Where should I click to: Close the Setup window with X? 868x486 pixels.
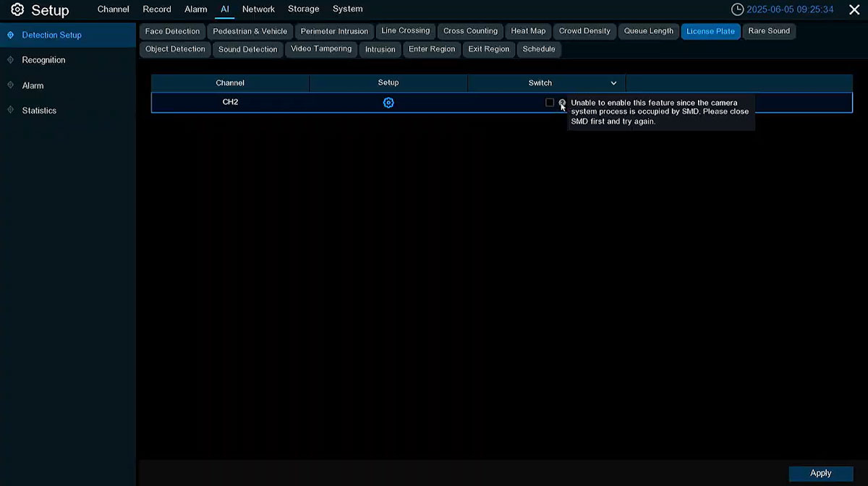click(854, 10)
